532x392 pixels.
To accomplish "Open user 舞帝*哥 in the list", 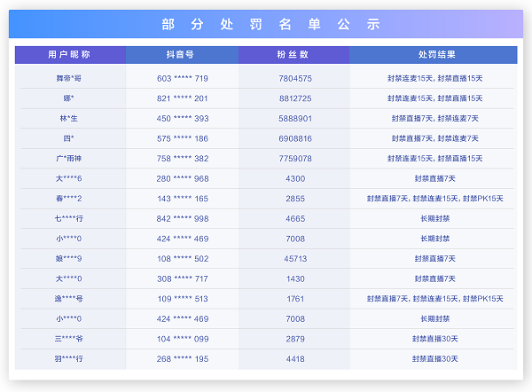I will [69, 78].
